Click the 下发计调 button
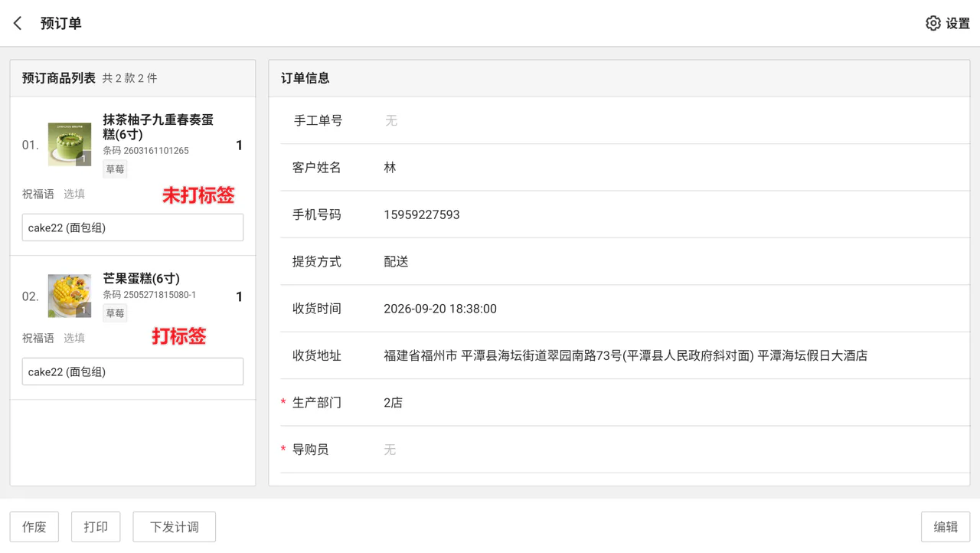This screenshot has width=980, height=553. click(x=175, y=527)
